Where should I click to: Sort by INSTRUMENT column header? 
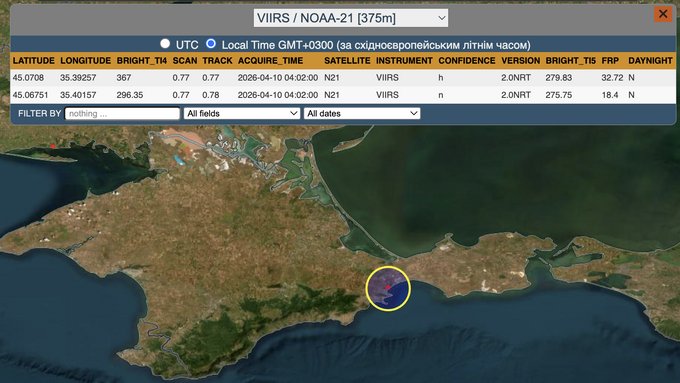404,61
